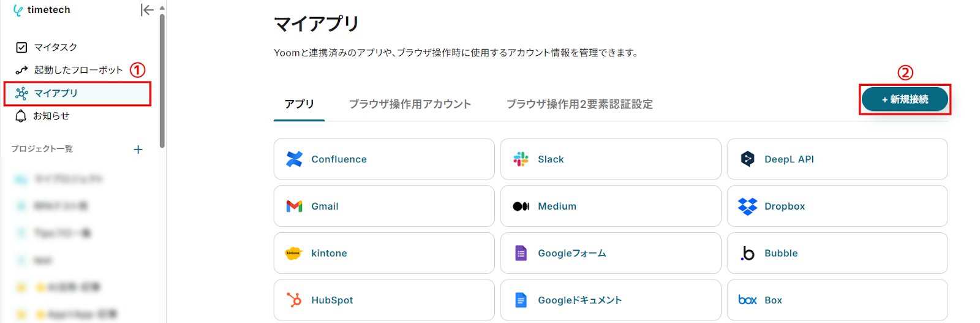Select the アプリ tab
980x323 pixels.
click(299, 104)
